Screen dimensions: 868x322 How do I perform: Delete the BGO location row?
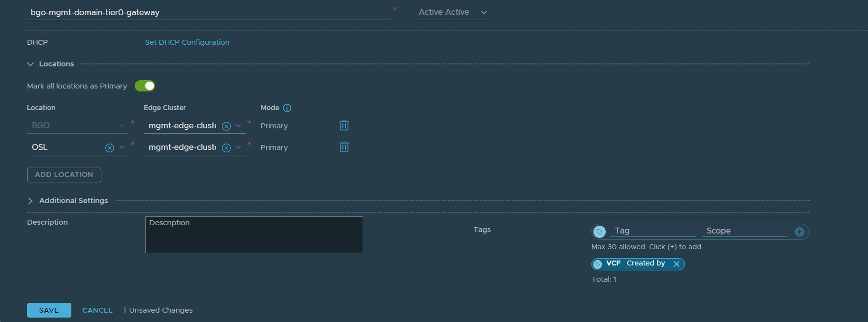(344, 125)
